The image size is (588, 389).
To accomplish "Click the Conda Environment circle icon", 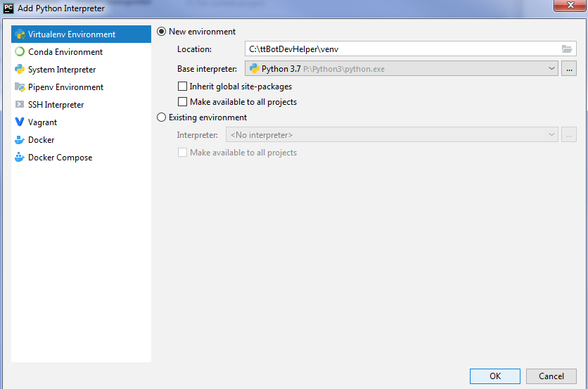I will coord(20,52).
